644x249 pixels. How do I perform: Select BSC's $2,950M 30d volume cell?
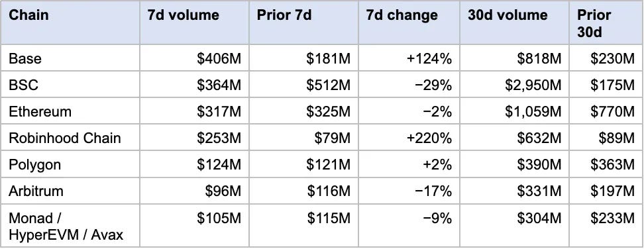514,85
